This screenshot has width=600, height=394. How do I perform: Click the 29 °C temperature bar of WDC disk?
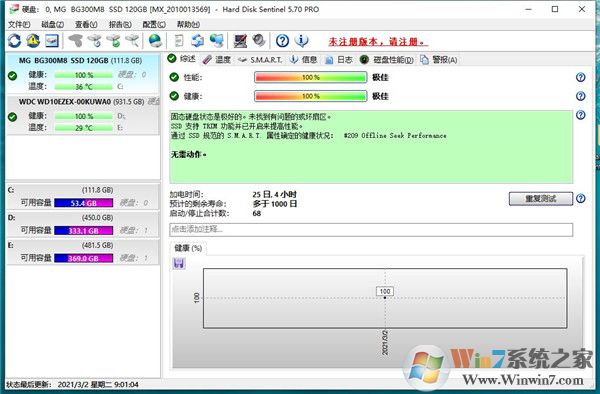click(x=83, y=127)
